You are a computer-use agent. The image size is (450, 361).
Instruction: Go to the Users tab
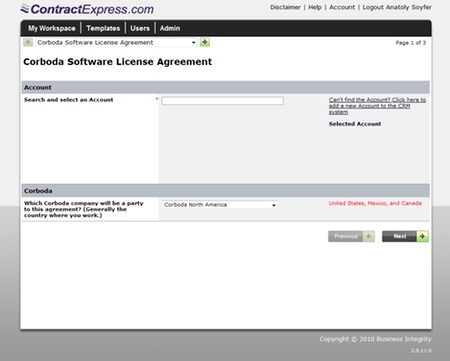coord(140,28)
